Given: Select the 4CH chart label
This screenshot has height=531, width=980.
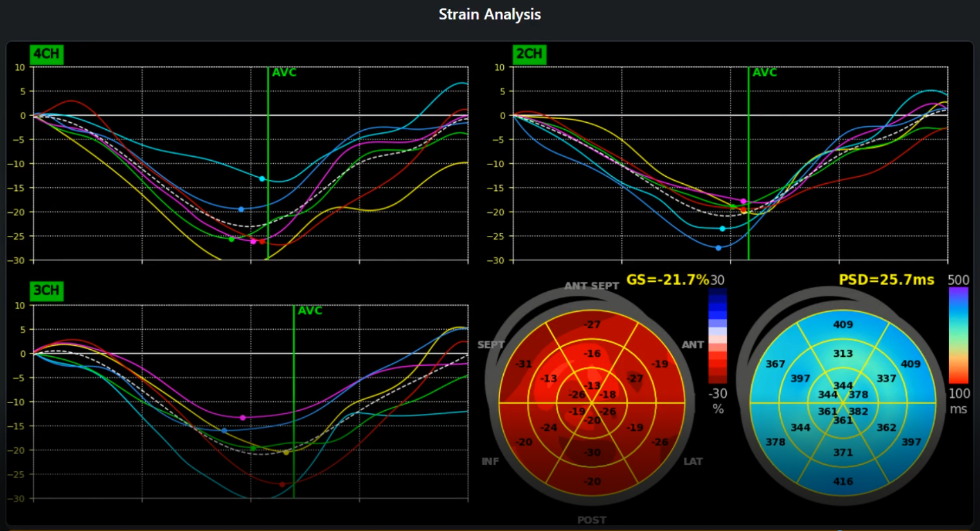Looking at the screenshot, I should click(x=46, y=54).
